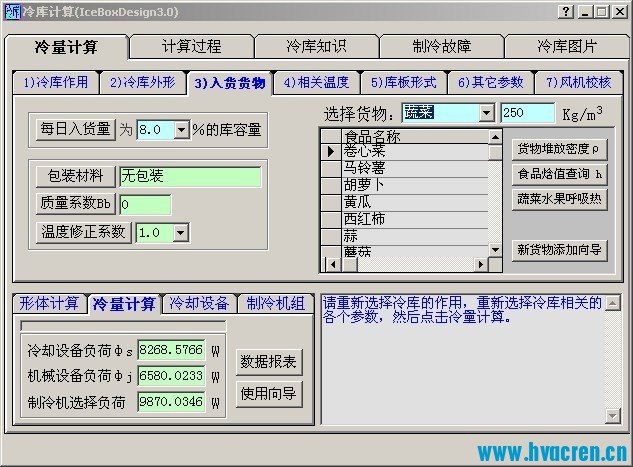
Task: Click the 制冷机选择负荷 field showing 9870.0346
Action: [x=171, y=402]
